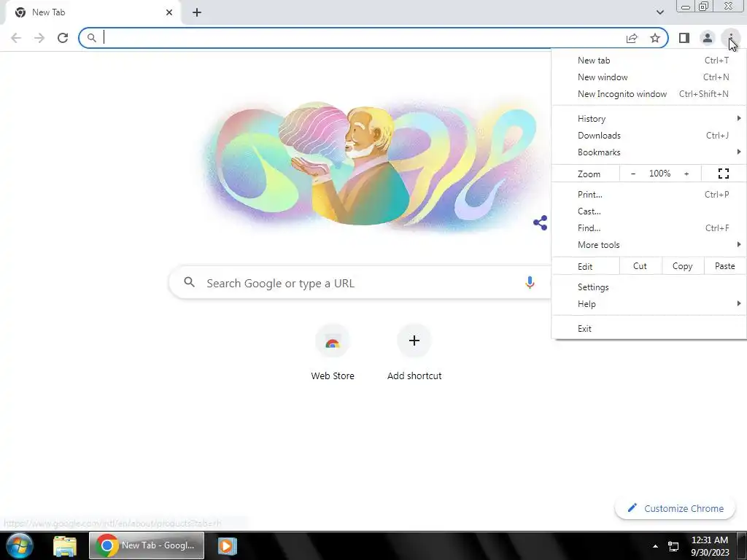
Task: Choose Print... from the menu
Action: pyautogui.click(x=649, y=194)
